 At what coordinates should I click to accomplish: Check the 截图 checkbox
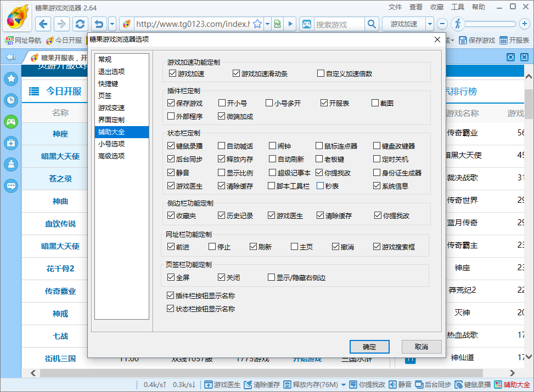(375, 103)
